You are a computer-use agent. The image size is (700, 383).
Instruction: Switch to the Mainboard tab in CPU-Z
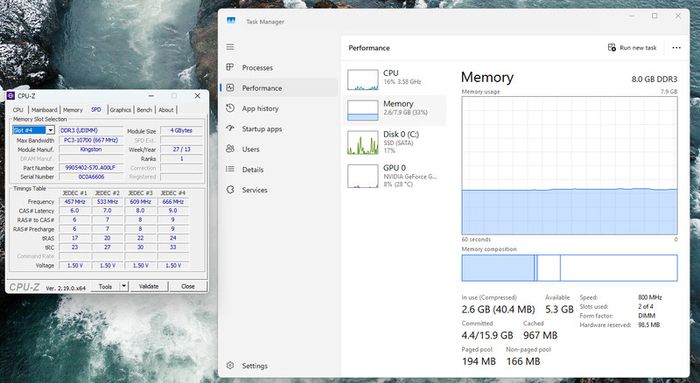[44, 109]
